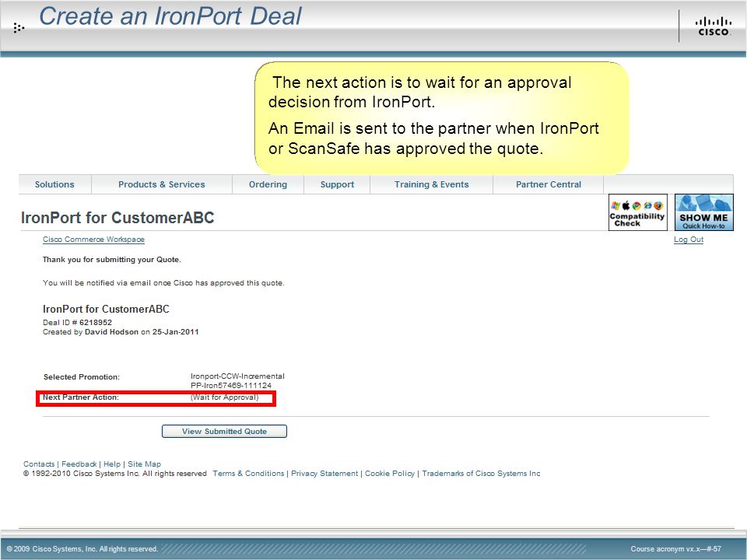The height and width of the screenshot is (560, 747).
Task: Click the 'PP-Iron57469-111124' promotion code
Action: coord(231,386)
